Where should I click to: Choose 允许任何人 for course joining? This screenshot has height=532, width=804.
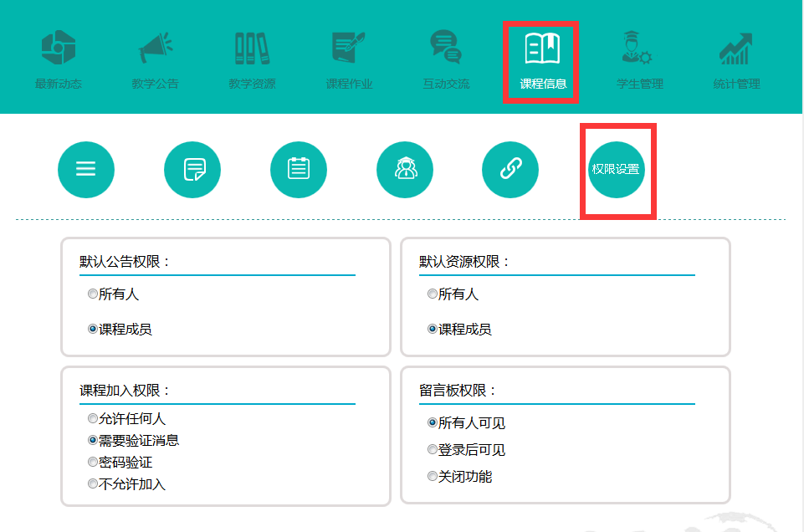tap(93, 419)
